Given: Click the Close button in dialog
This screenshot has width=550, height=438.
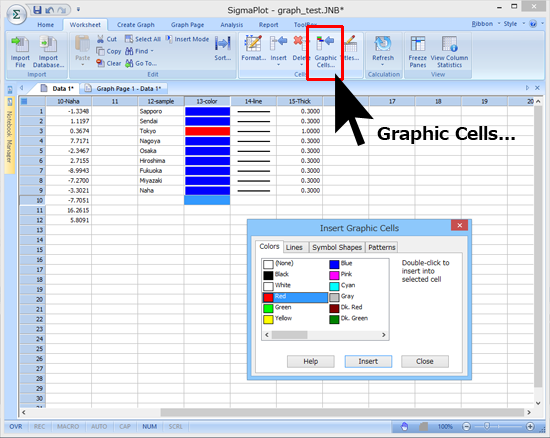Looking at the screenshot, I should (425, 361).
